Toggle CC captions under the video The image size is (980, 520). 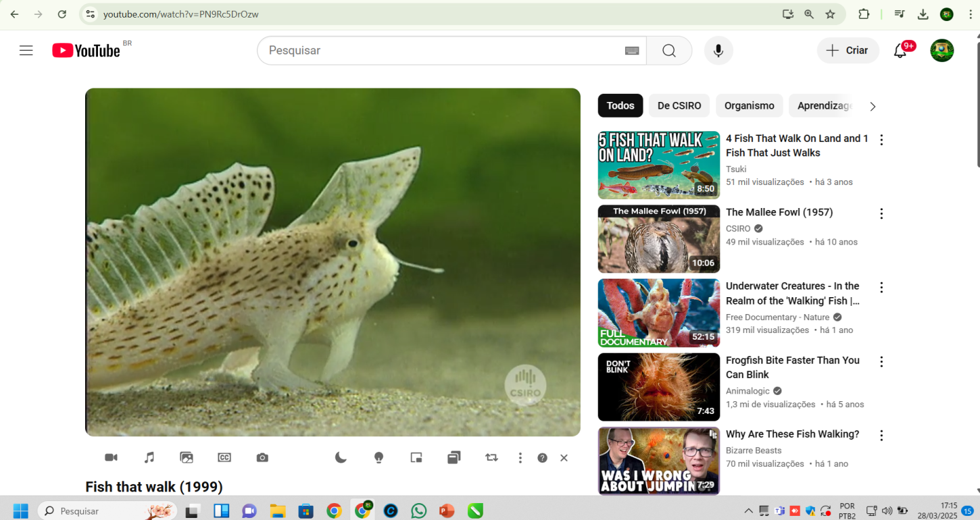224,458
